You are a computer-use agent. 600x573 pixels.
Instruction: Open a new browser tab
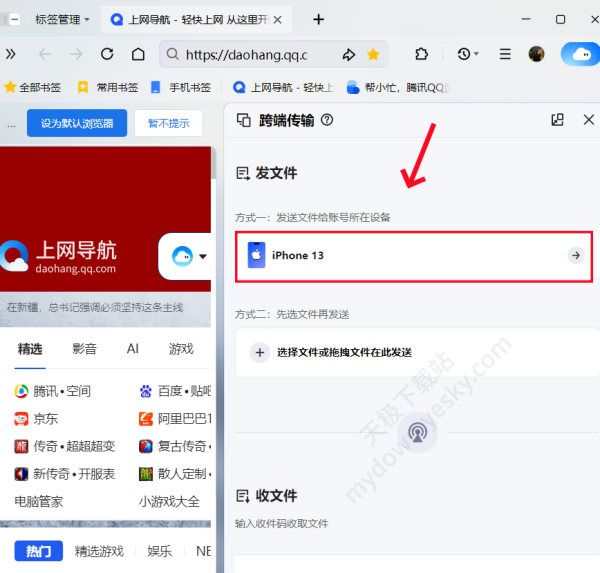coord(319,19)
